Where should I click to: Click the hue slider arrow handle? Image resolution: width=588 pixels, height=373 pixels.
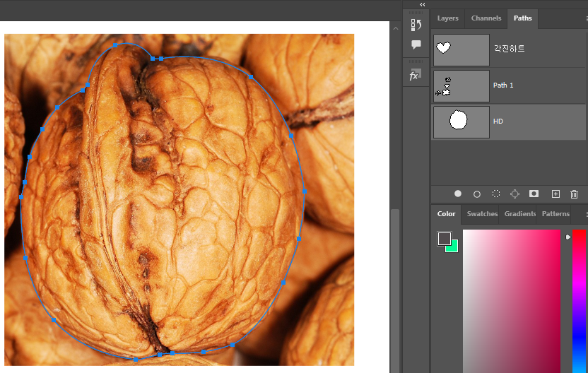(x=568, y=237)
